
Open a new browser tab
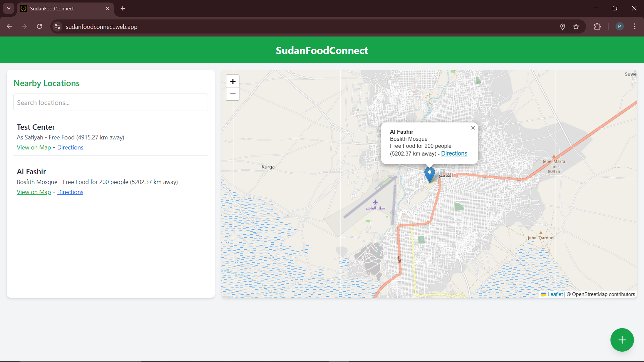(x=123, y=8)
